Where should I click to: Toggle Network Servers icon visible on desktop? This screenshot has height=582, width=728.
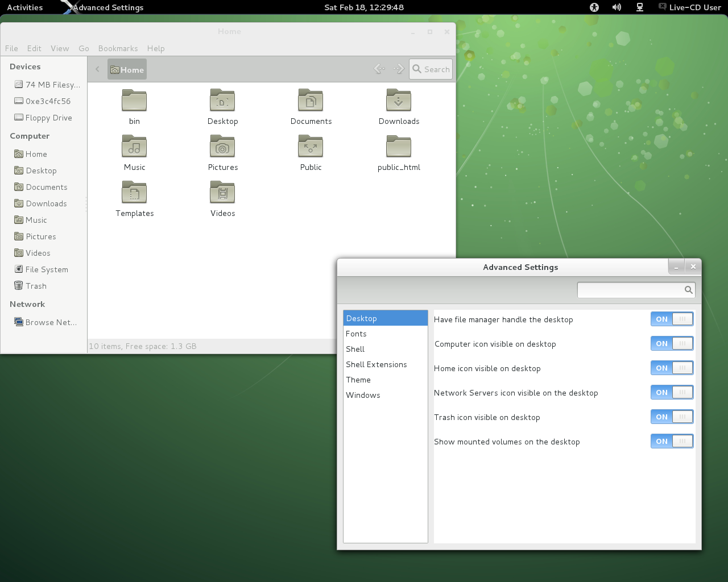click(672, 393)
